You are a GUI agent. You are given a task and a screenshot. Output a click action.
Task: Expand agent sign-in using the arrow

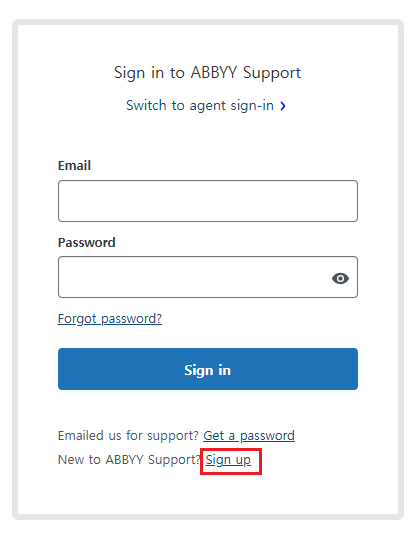(x=283, y=106)
